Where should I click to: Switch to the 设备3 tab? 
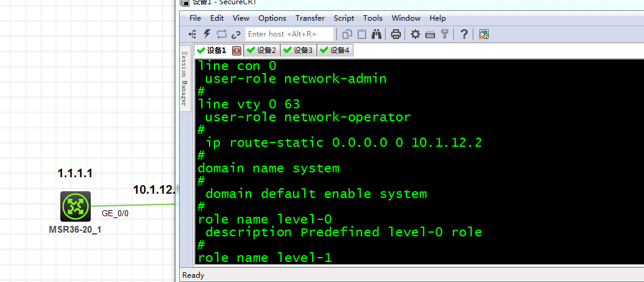click(299, 51)
